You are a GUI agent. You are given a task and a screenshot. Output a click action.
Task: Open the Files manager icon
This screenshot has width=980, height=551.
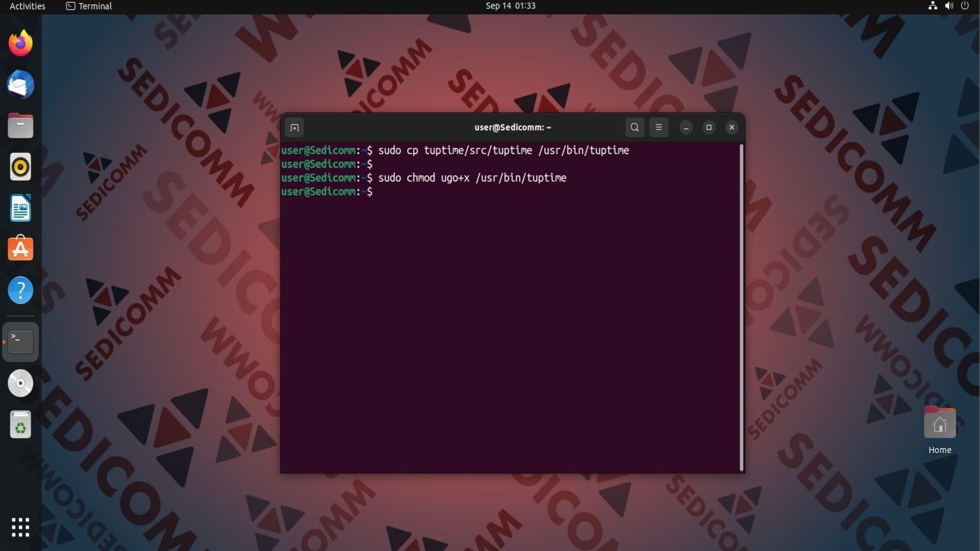click(20, 126)
